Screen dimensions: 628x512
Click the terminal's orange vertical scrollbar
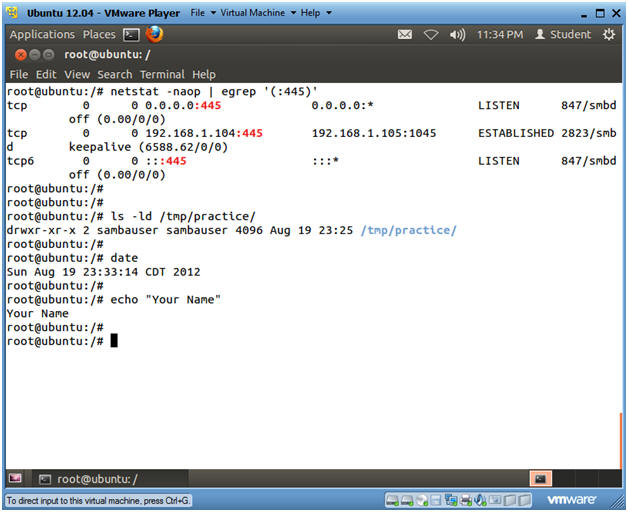[621, 440]
